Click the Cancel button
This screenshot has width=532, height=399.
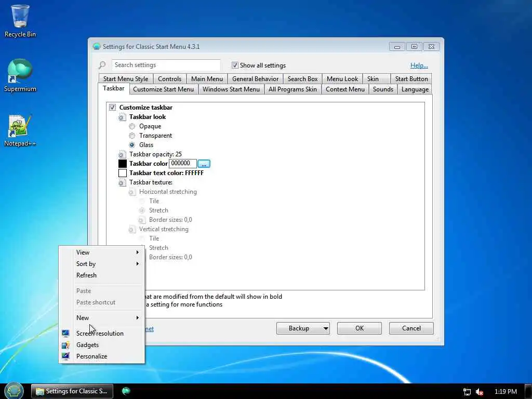tap(411, 328)
